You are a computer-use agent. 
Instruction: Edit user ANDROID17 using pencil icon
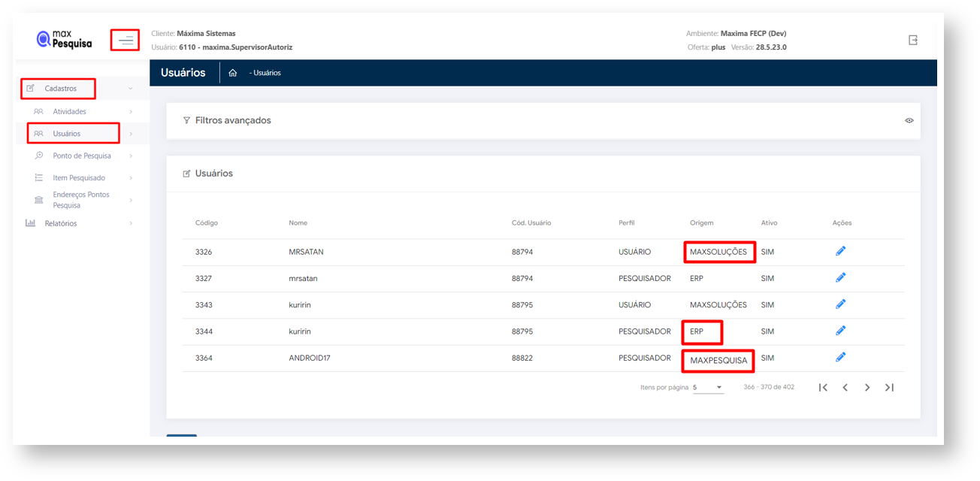[840, 358]
